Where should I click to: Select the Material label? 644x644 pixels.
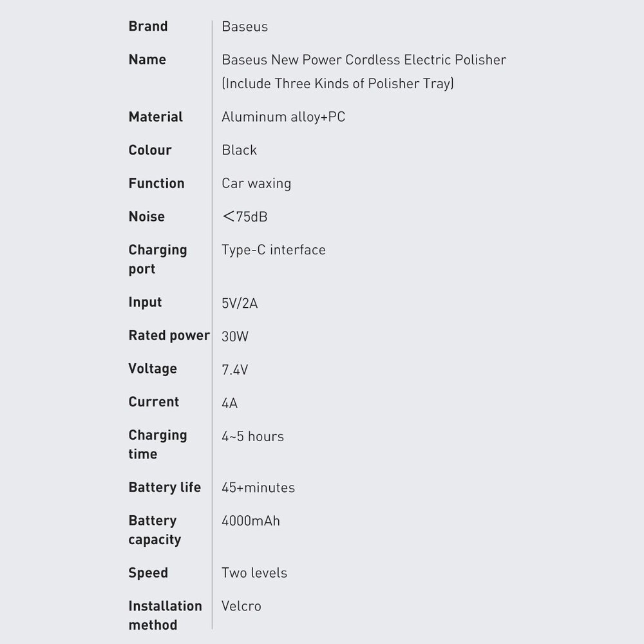[x=156, y=117]
